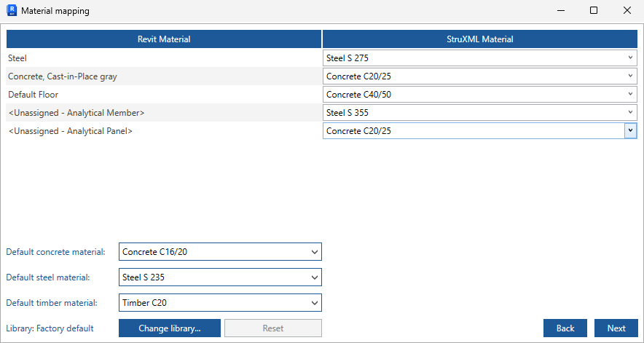Open Default steel material combo box
Viewport: 644px width, 343px height.
pyautogui.click(x=220, y=277)
